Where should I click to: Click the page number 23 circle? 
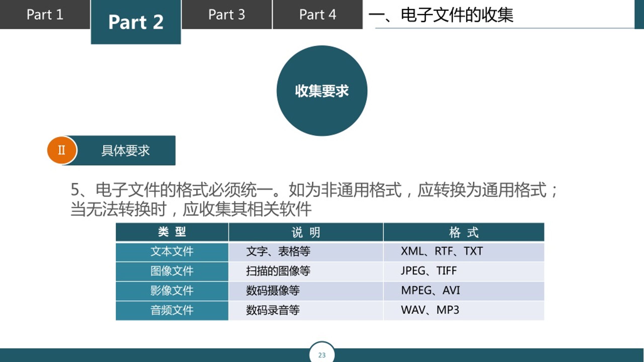(322, 354)
